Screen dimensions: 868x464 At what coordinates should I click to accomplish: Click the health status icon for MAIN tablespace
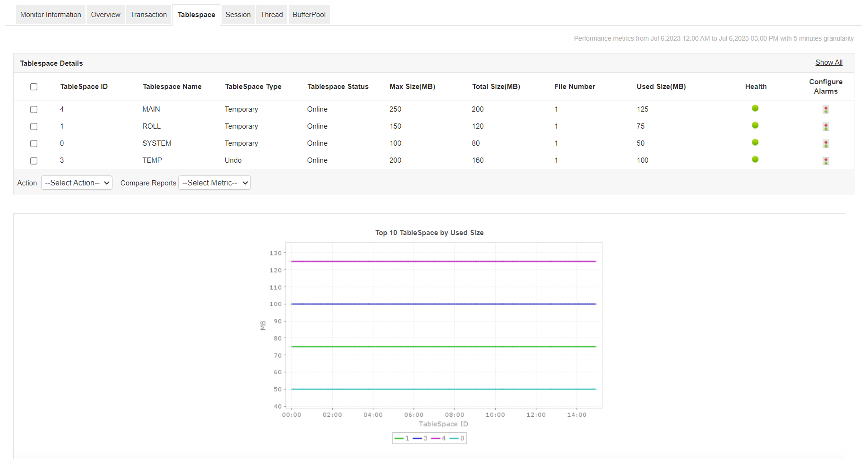[755, 108]
